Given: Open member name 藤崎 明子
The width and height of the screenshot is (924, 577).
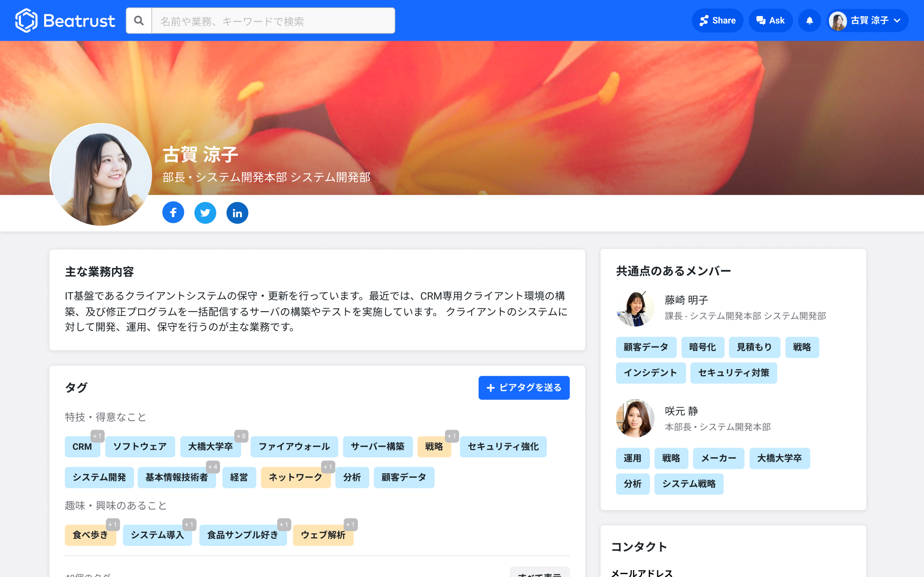Looking at the screenshot, I should coord(686,300).
